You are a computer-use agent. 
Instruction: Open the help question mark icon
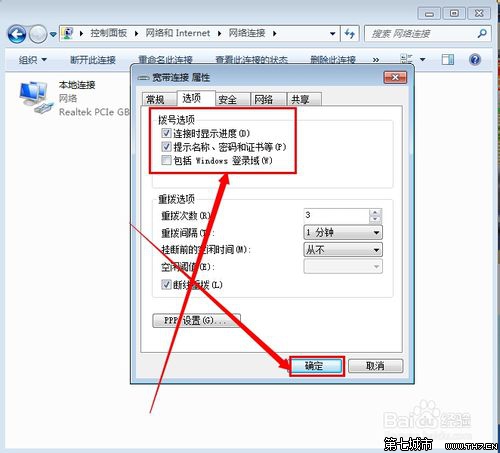(x=475, y=60)
